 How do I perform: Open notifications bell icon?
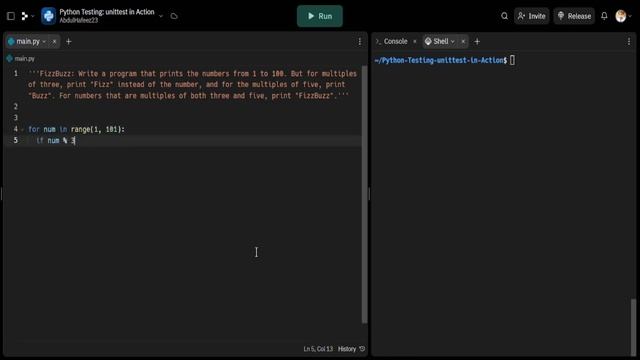pos(604,16)
